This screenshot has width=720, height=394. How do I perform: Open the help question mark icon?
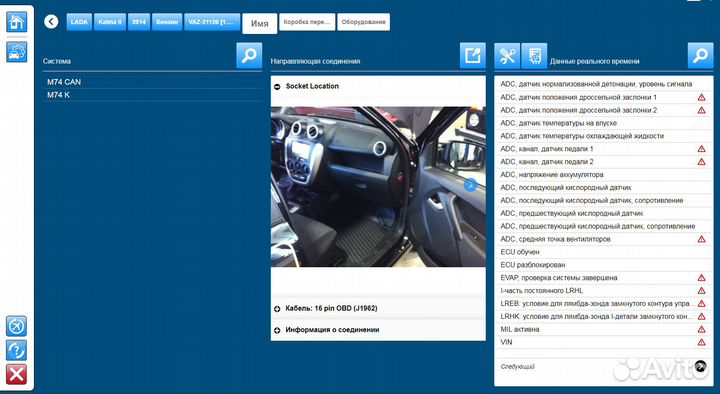[17, 350]
